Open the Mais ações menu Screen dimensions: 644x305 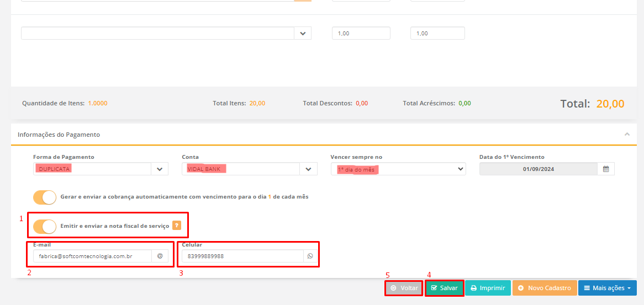(x=607, y=288)
